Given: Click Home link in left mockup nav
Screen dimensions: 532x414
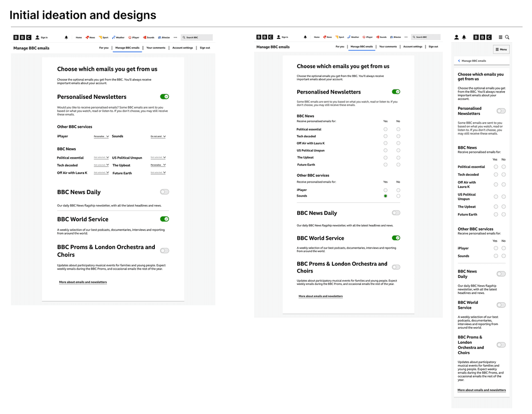Looking at the screenshot, I should tap(79, 37).
